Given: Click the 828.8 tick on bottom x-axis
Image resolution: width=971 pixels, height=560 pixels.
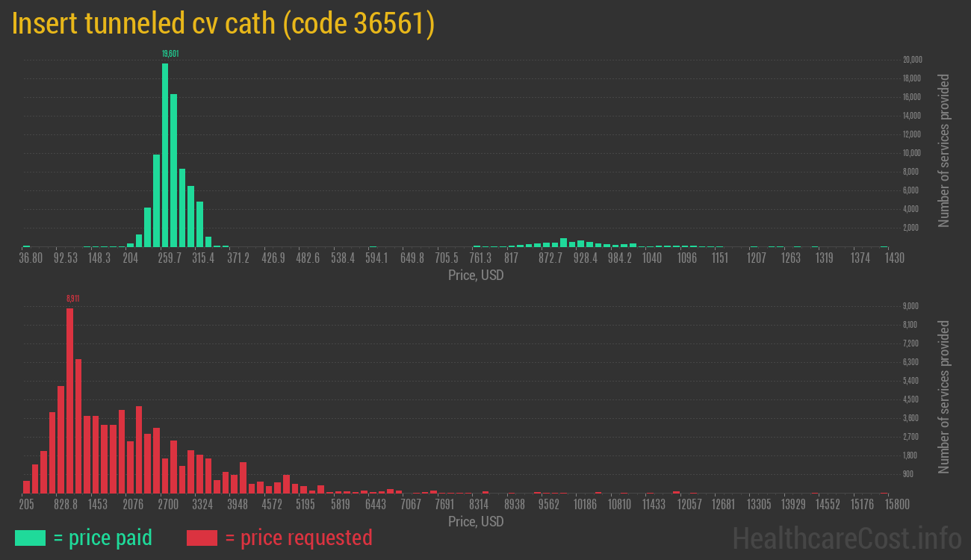Looking at the screenshot, I should point(66,505).
